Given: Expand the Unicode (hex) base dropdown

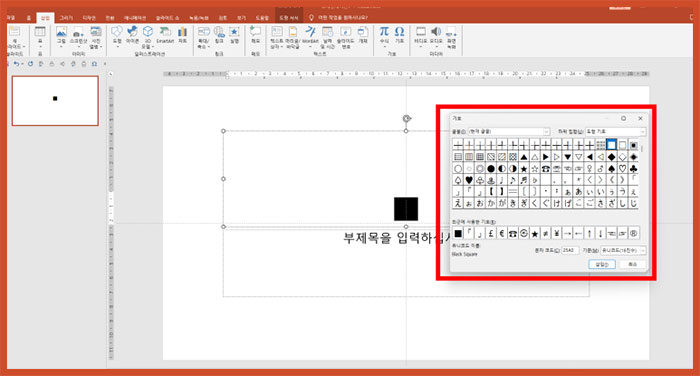Looking at the screenshot, I should [642, 251].
